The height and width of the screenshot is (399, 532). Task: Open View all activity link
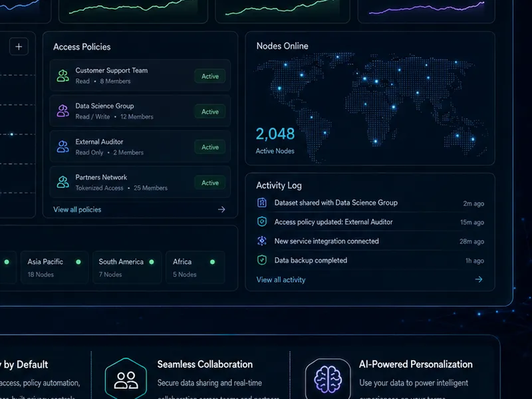281,280
